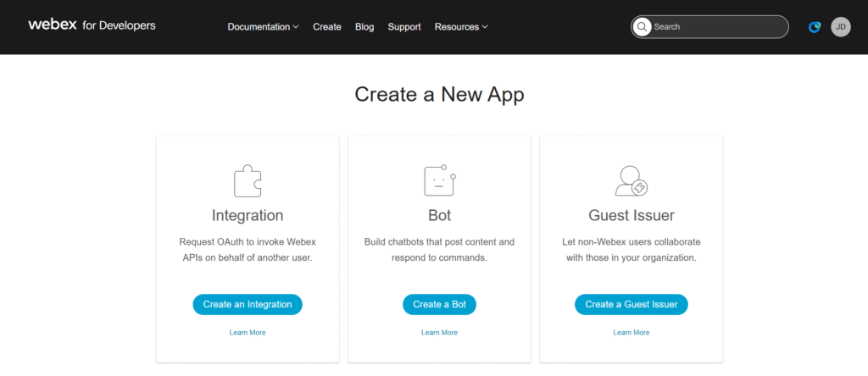Click the Integration puzzle piece icon
Viewport: 868px width, 376px height.
(x=248, y=181)
